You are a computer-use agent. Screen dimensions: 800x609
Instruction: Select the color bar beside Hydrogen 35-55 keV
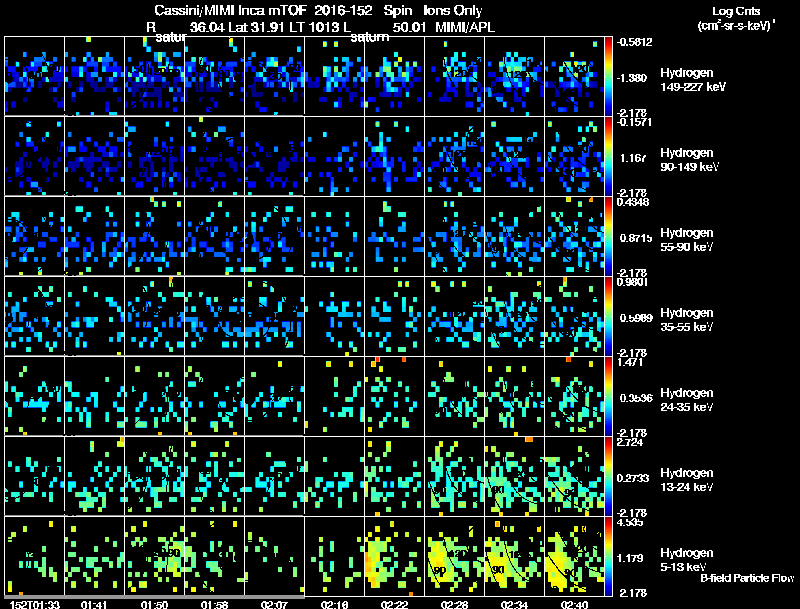tap(608, 316)
